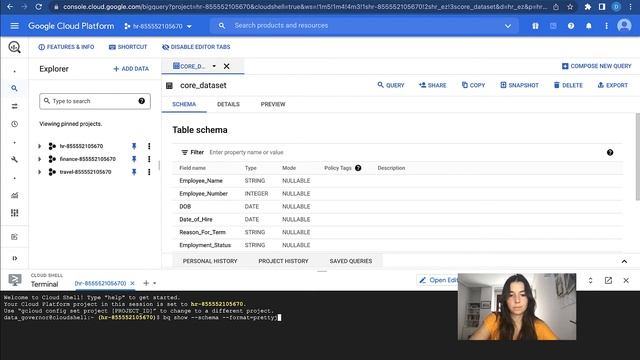Open the project selector dropdown in header
The image size is (640, 360).
click(x=158, y=26)
